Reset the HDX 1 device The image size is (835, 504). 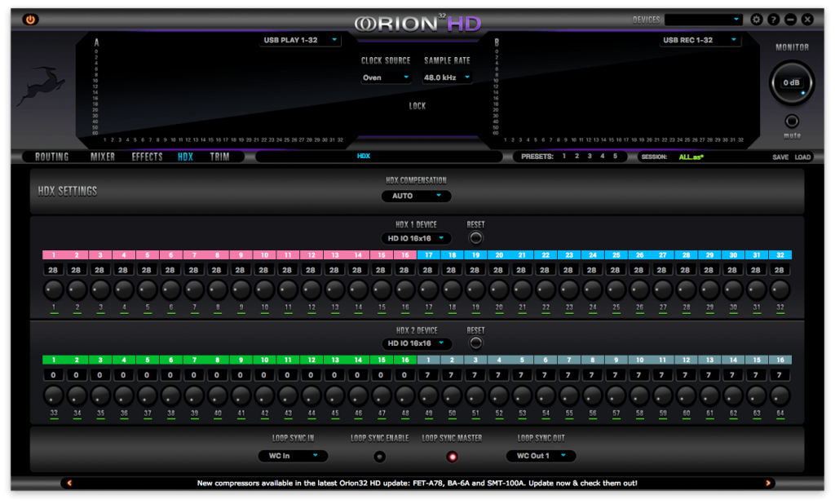475,237
